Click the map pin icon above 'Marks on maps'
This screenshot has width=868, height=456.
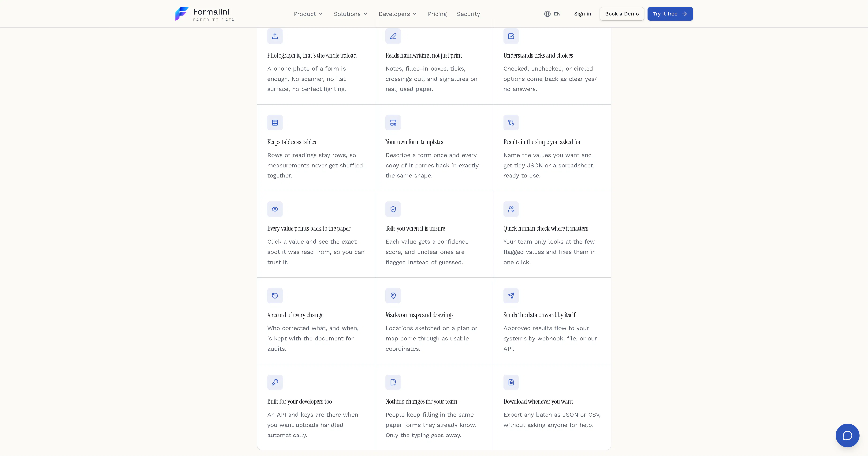pyautogui.click(x=393, y=296)
